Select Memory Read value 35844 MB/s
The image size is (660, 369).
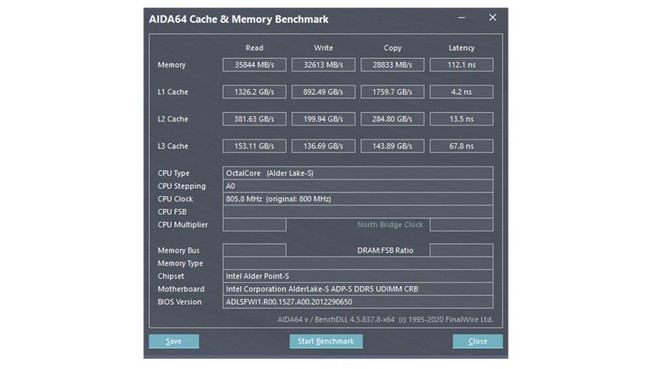pos(254,65)
